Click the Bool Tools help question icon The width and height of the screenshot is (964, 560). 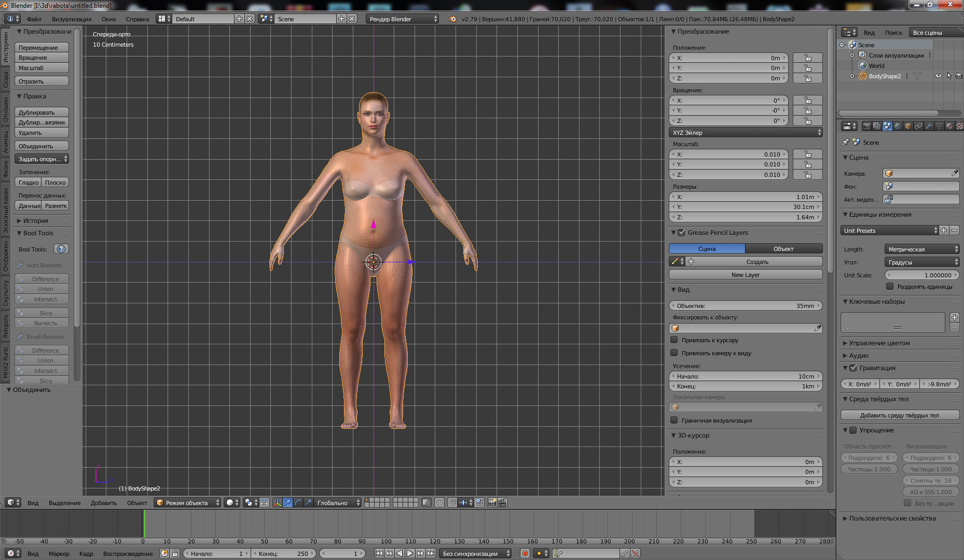(x=61, y=249)
